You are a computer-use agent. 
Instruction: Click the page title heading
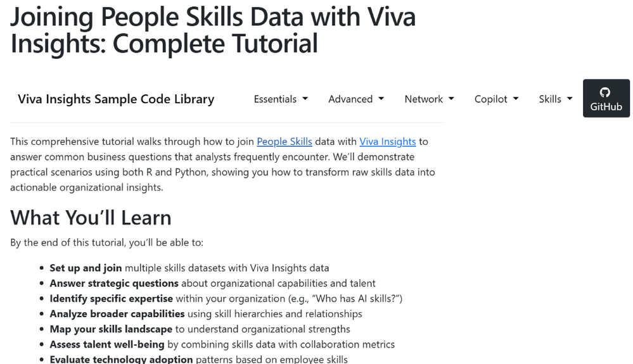[x=212, y=30]
